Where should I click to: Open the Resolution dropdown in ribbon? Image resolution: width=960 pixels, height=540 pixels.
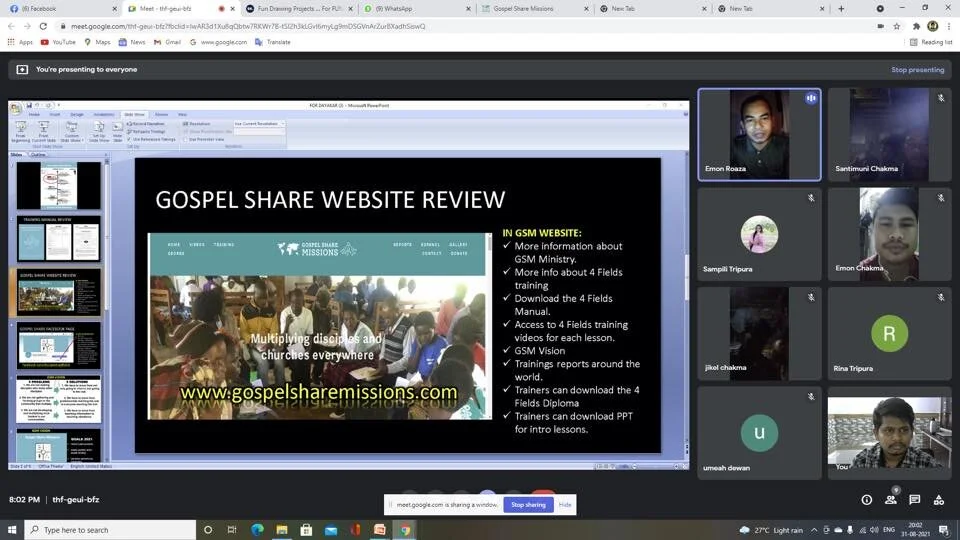click(259, 124)
